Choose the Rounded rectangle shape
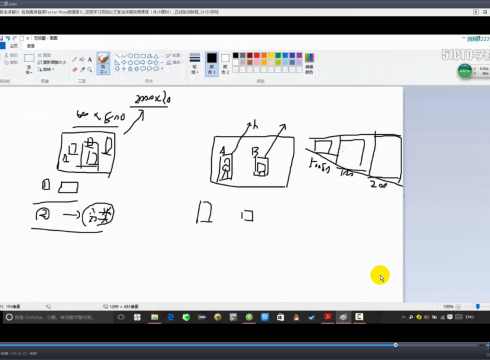 tap(143, 56)
